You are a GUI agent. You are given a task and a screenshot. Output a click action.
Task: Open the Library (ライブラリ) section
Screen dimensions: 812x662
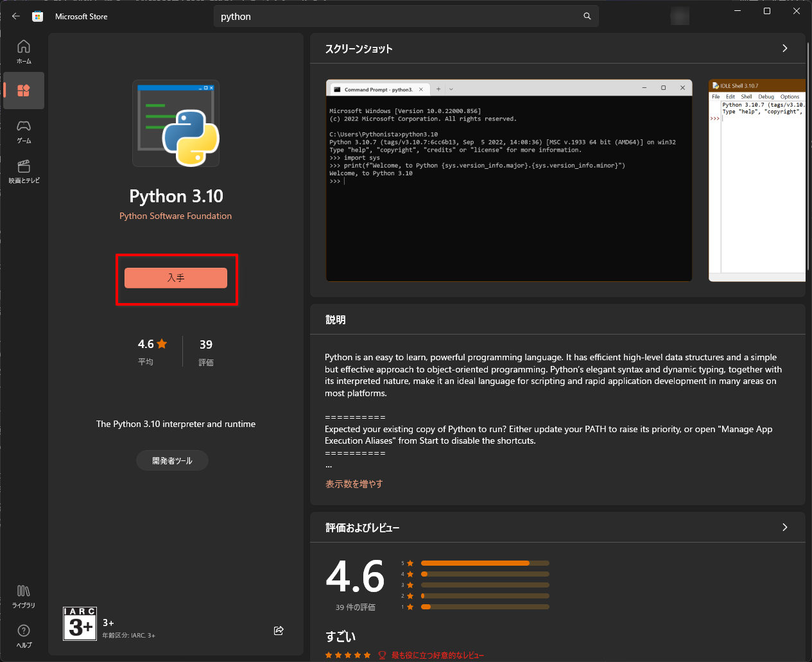tap(24, 596)
